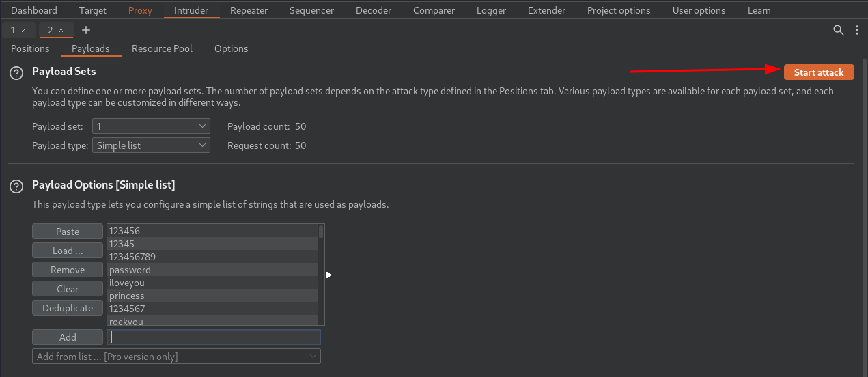Select the payload entry rockyou
The image size is (868, 377).
(212, 320)
